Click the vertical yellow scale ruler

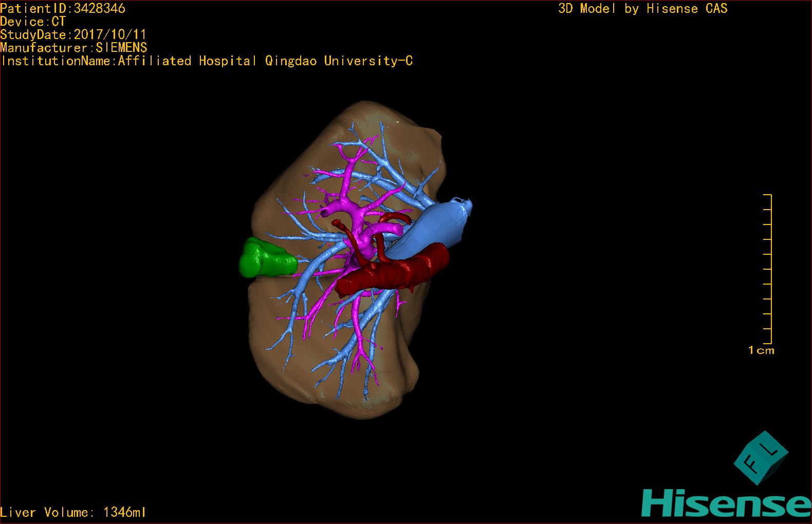(768, 269)
